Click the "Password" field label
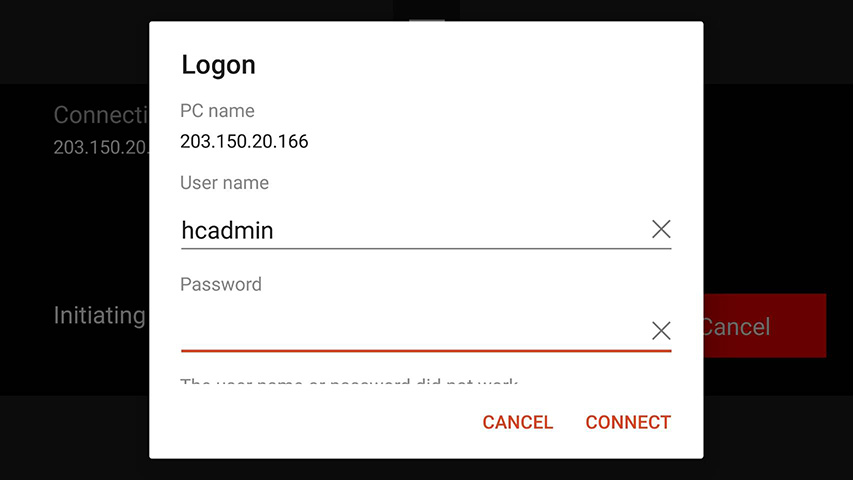The height and width of the screenshot is (480, 853). pos(220,284)
